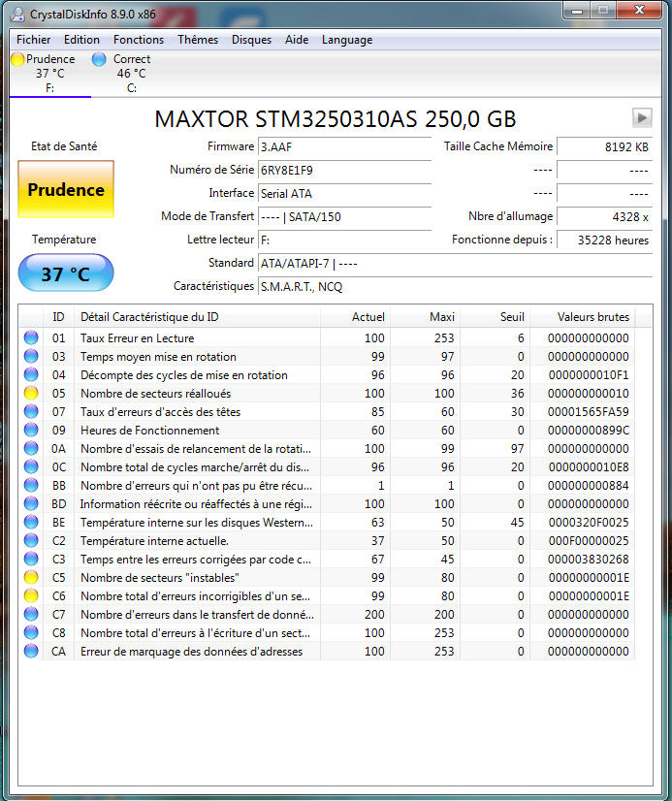Click status orb for attribute 03 Temps moyen mise en rotation
672x801 pixels.
(31, 356)
